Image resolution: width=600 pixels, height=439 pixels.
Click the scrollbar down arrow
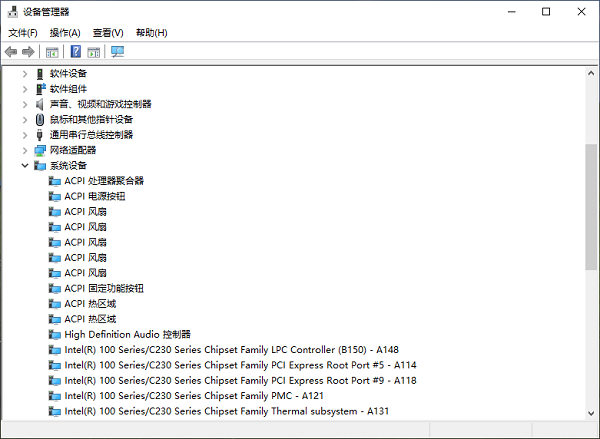coord(591,414)
